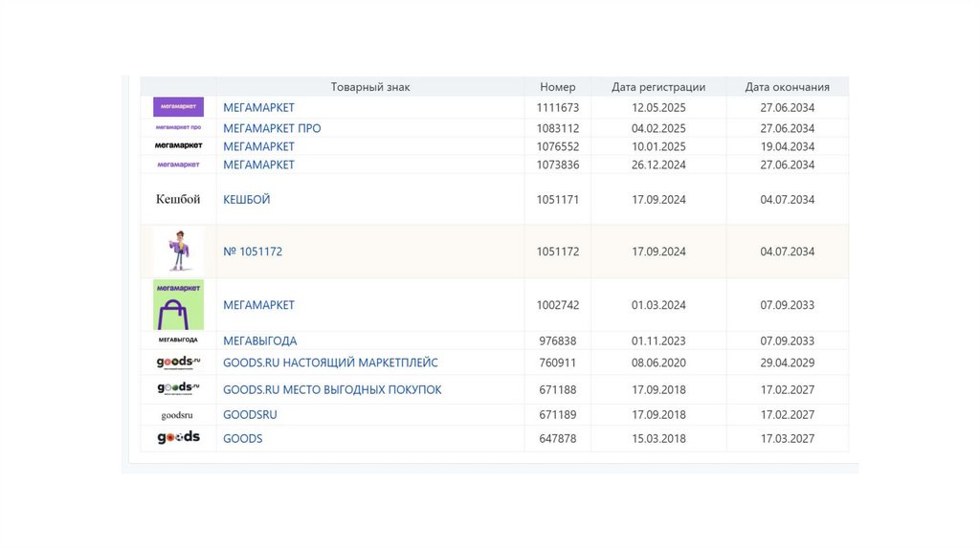Click the Дата регистрации column header
The image size is (980, 549).
(658, 87)
